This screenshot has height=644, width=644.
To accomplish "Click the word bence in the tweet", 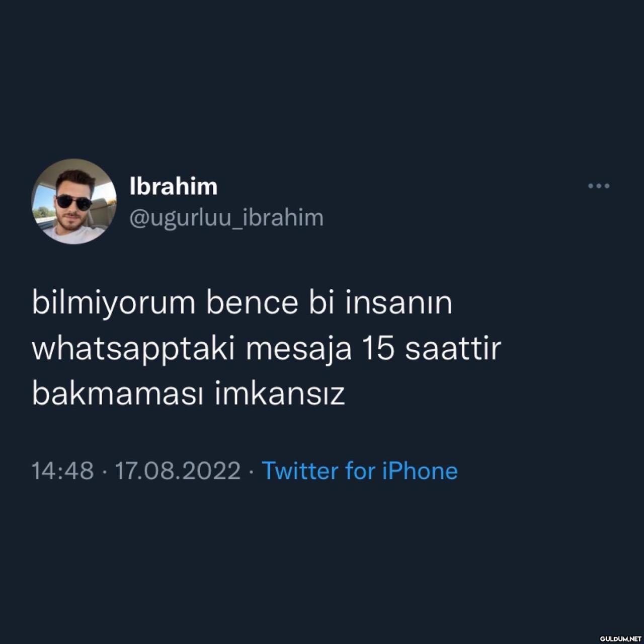I will click(252, 303).
